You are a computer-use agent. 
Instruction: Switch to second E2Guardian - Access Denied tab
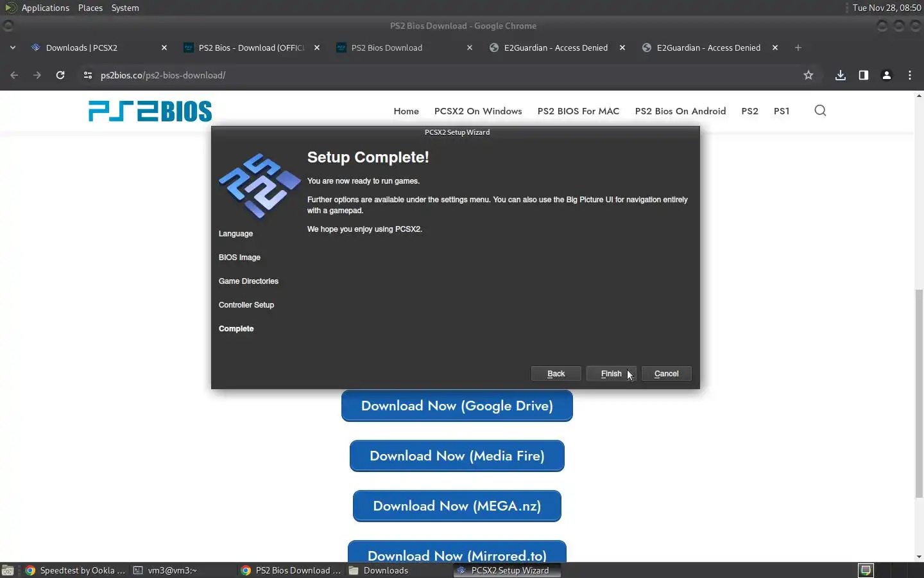coord(709,48)
